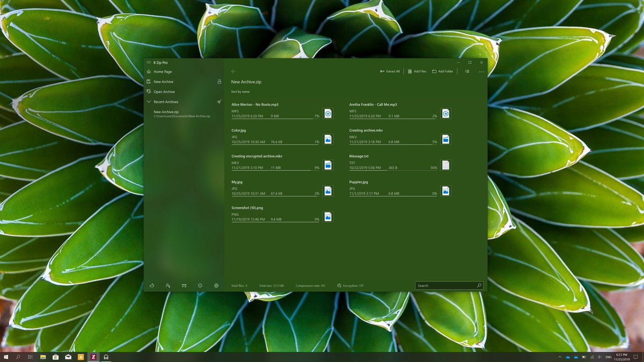Select file name Alice Merton - No Roots.mp3
The image size is (644, 362).
pos(255,105)
